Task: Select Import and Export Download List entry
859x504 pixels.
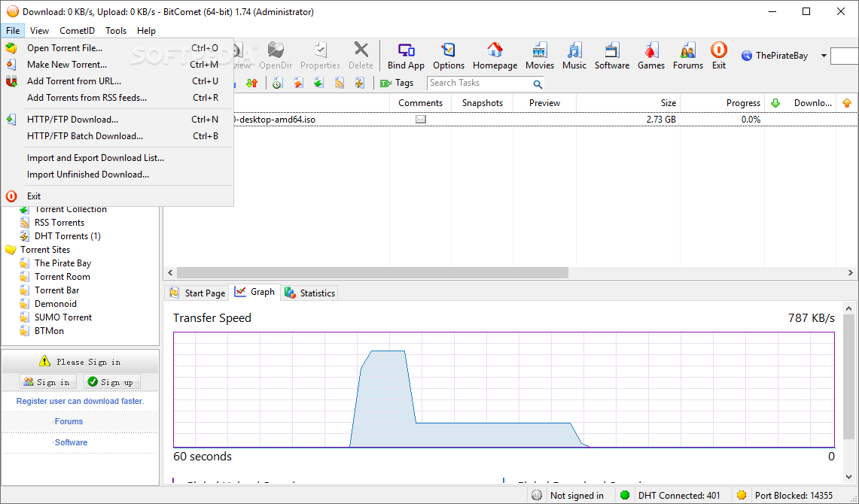Action: (x=117, y=158)
